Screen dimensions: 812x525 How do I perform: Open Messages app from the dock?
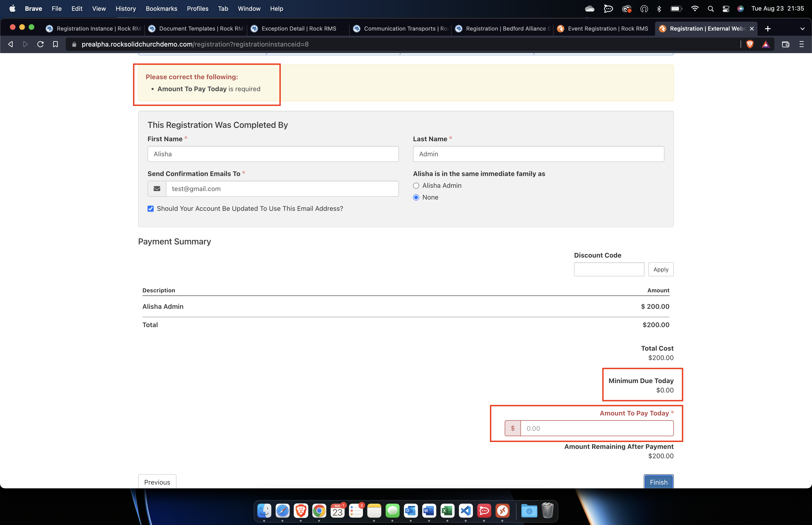coord(393,511)
